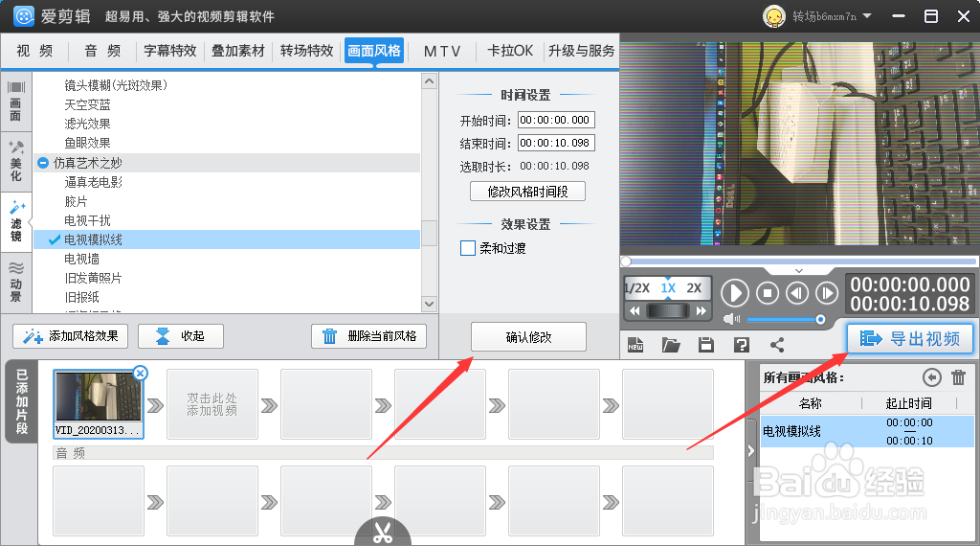Click the 双击此处添加视频 slot
This screenshot has width=980, height=546.
click(212, 404)
